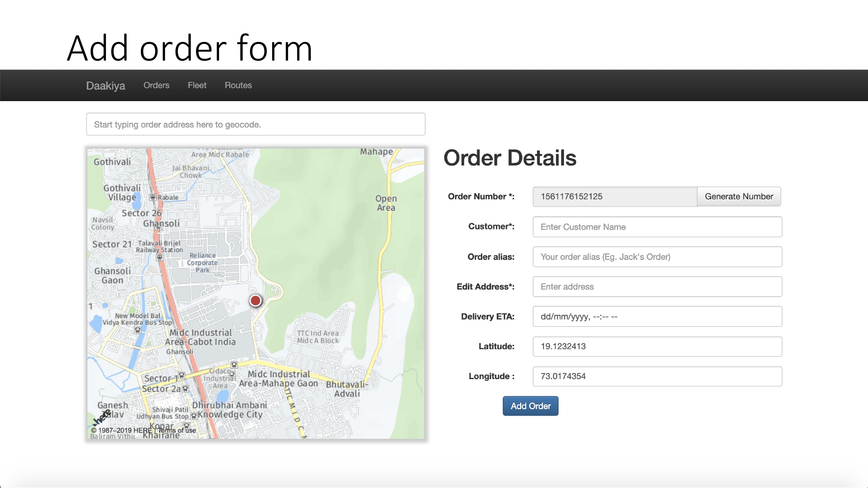
Task: Open Routes in the navbar
Action: (x=238, y=85)
